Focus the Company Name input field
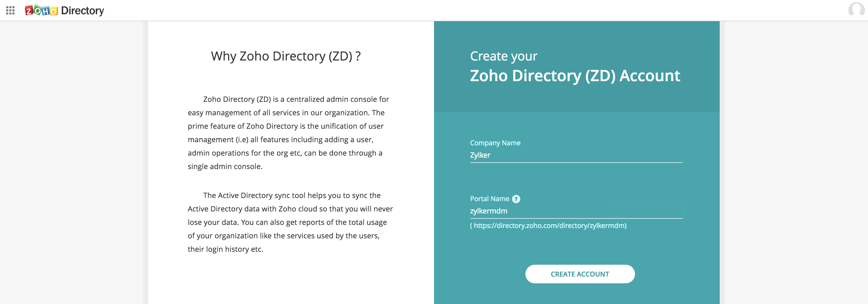 (x=573, y=155)
